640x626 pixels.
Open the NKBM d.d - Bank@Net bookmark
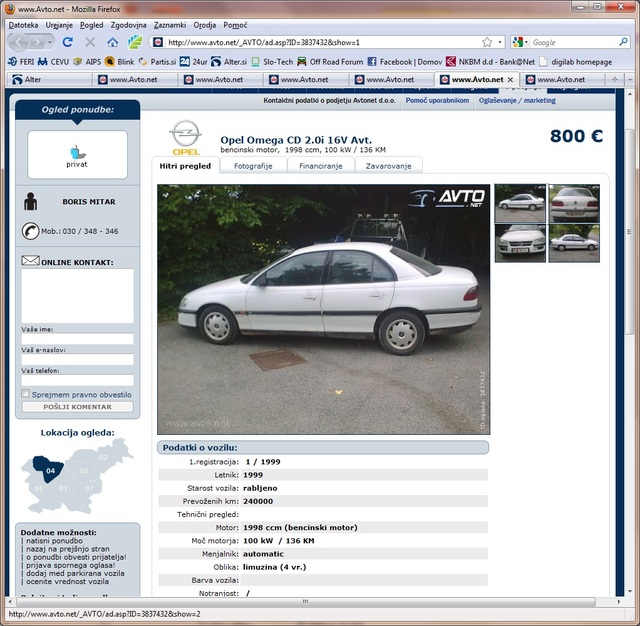tap(490, 62)
